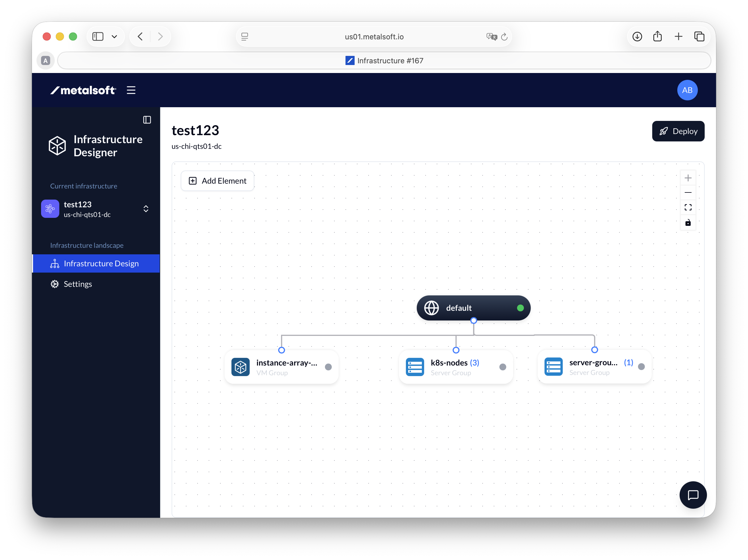Toggle Safari sidebar
Image resolution: width=748 pixels, height=560 pixels.
(x=98, y=36)
